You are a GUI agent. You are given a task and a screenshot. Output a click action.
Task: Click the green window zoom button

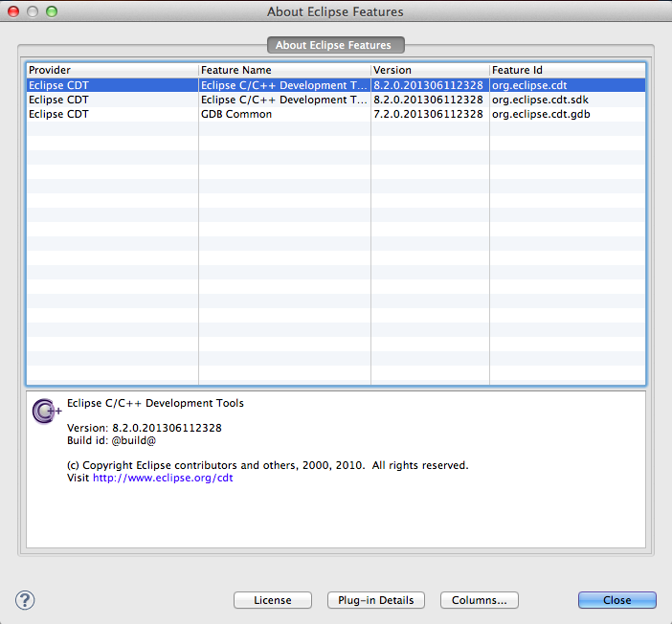coord(52,11)
